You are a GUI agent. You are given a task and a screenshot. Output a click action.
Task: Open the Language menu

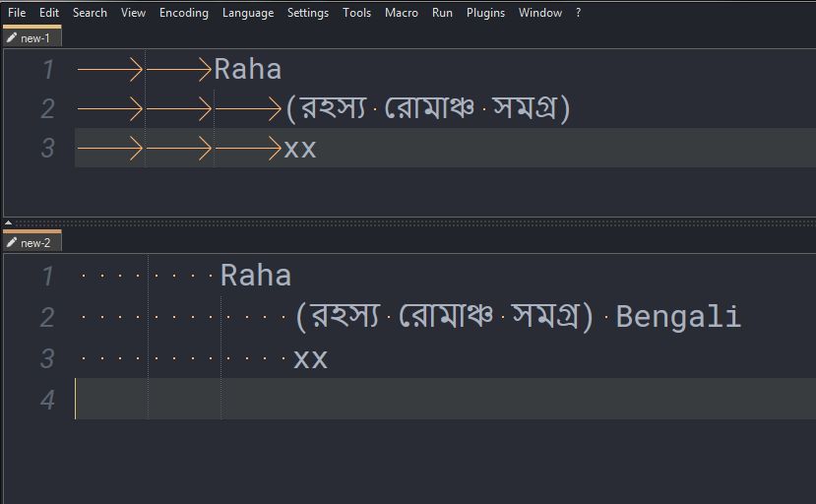[x=248, y=13]
